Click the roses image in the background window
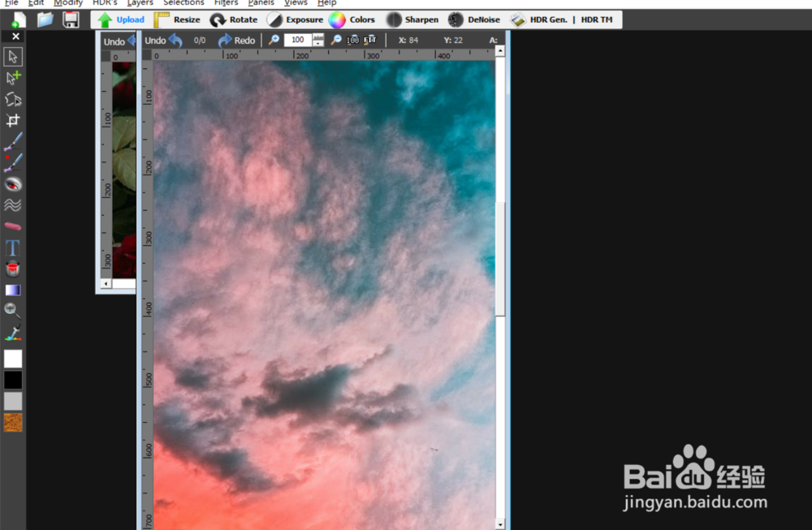The height and width of the screenshot is (530, 812). 124,170
